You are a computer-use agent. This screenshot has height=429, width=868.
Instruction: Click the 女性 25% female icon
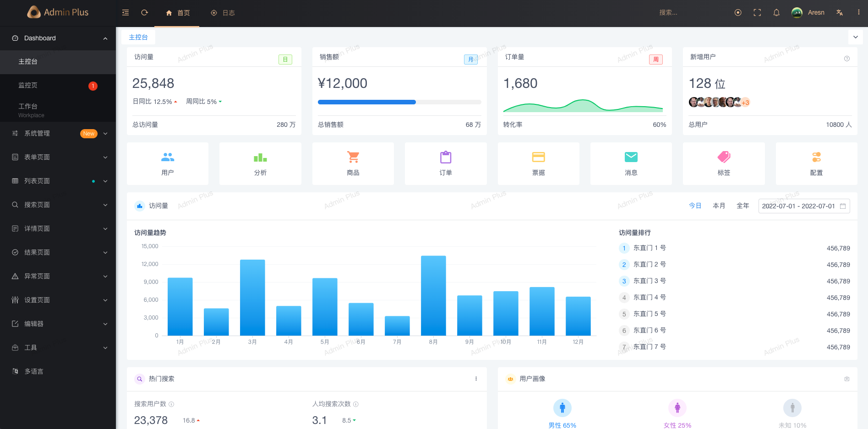(677, 408)
